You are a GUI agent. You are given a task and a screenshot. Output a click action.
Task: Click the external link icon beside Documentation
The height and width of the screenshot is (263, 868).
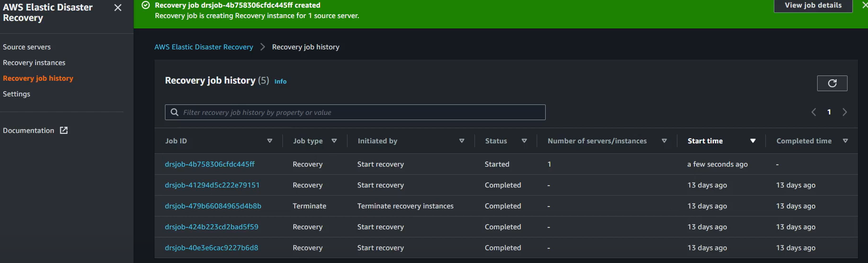click(x=64, y=130)
